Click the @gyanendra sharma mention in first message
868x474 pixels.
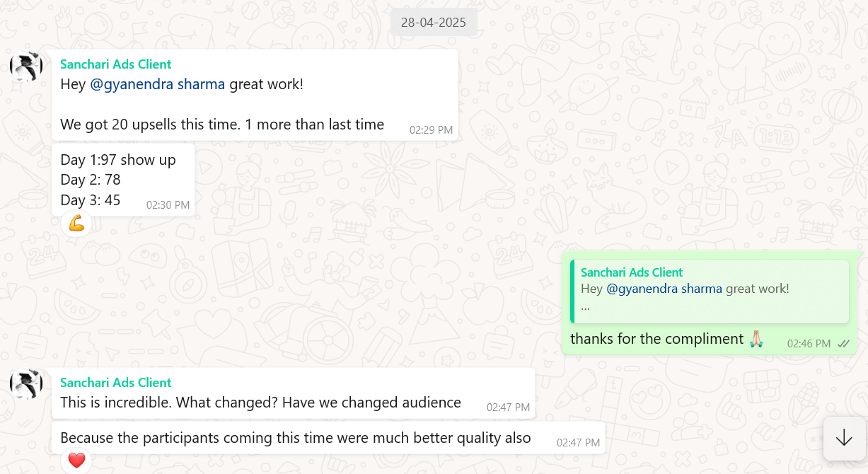tap(157, 84)
